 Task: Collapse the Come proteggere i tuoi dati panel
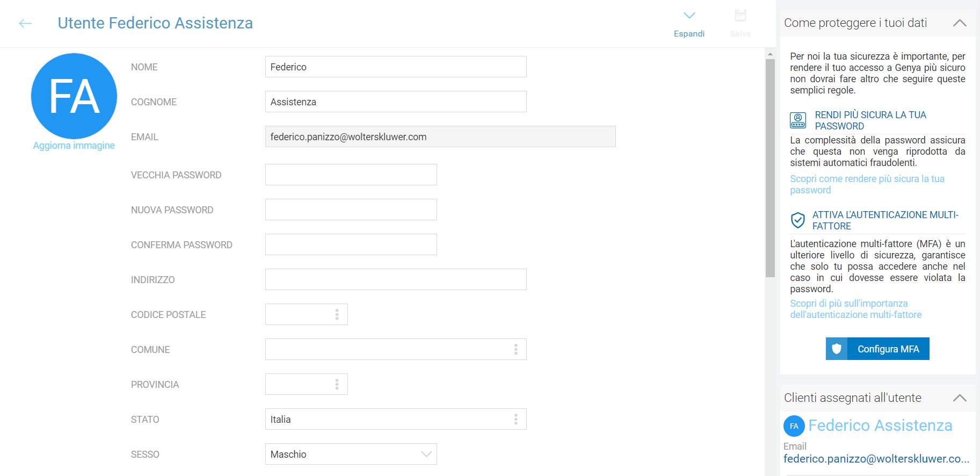click(x=960, y=23)
